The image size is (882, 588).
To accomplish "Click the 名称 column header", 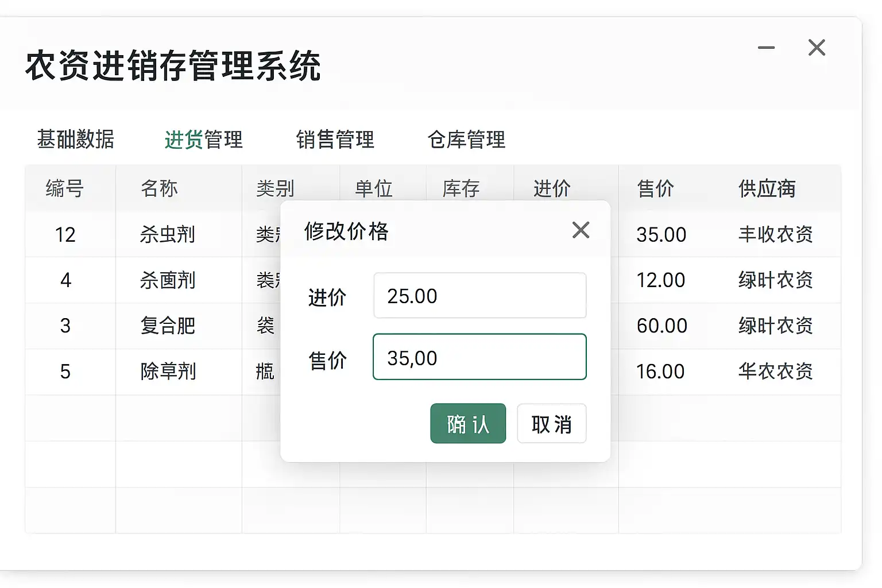I will pos(159,188).
